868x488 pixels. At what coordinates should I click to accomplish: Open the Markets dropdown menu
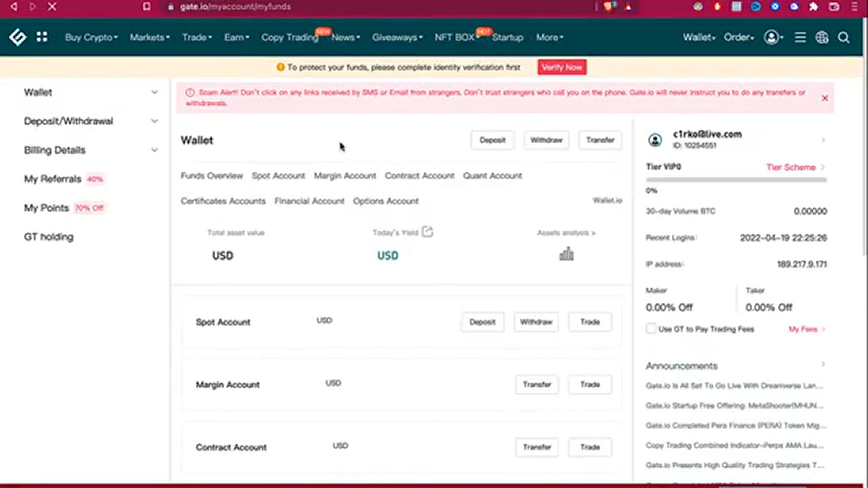(150, 38)
